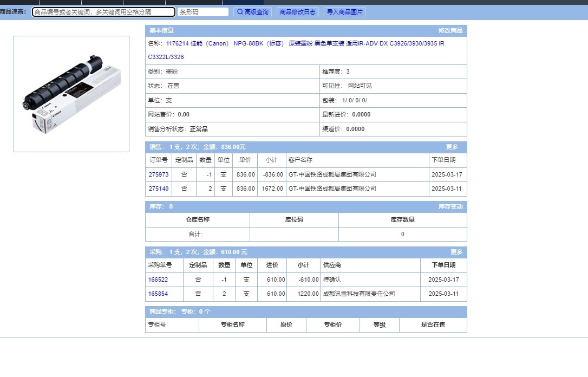Open purchase order 165854
This screenshot has width=588, height=377.
158,294
